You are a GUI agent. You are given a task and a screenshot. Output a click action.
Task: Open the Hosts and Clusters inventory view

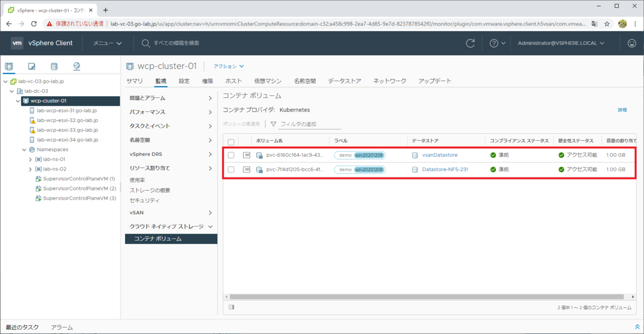pos(9,67)
